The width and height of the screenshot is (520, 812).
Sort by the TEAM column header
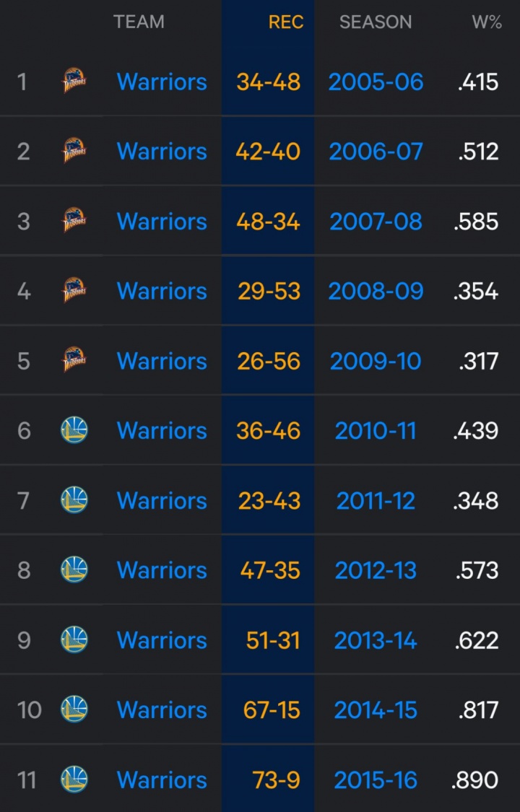pyautogui.click(x=139, y=22)
